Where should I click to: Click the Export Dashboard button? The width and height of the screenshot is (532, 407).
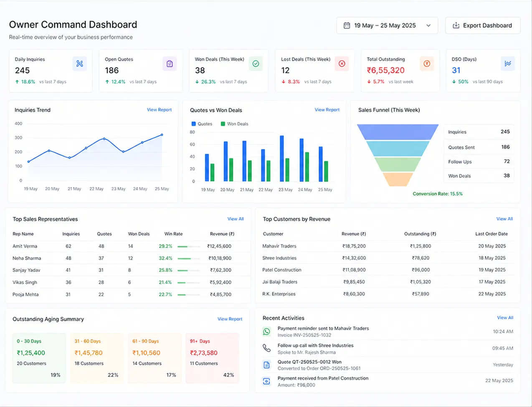point(483,25)
